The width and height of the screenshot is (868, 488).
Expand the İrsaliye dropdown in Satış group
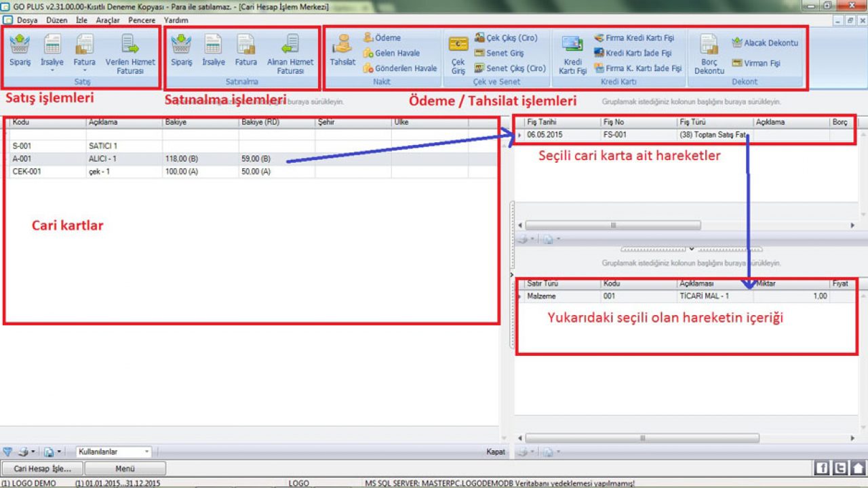point(52,69)
